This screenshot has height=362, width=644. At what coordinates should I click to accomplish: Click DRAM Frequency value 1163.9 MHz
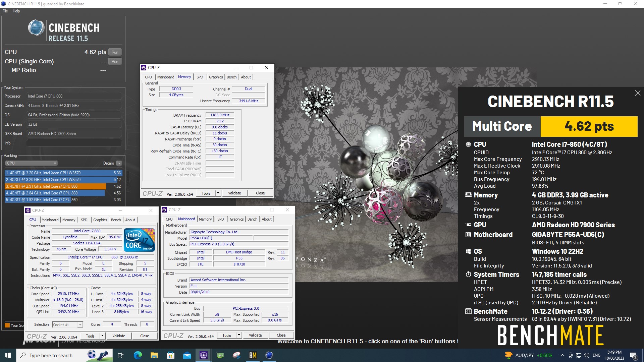(x=220, y=115)
